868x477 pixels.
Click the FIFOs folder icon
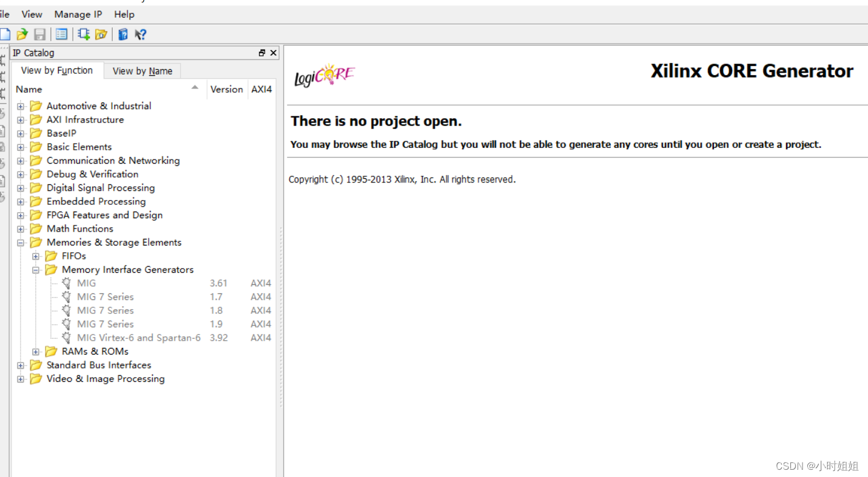[x=52, y=256]
